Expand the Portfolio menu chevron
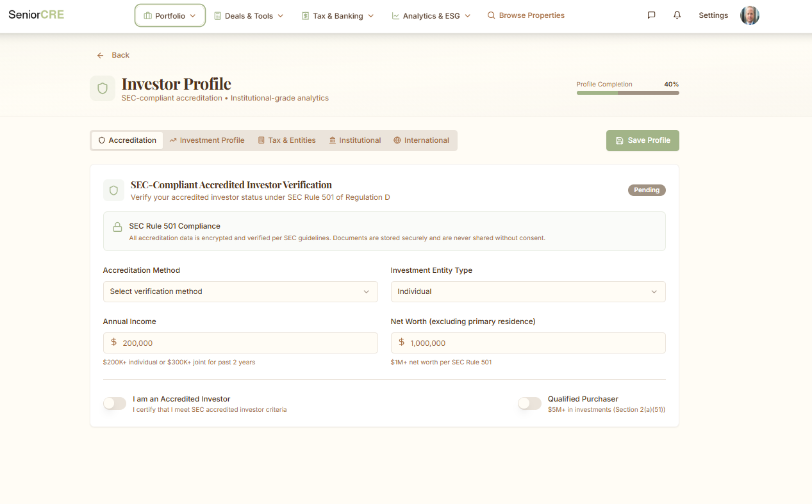 point(192,16)
